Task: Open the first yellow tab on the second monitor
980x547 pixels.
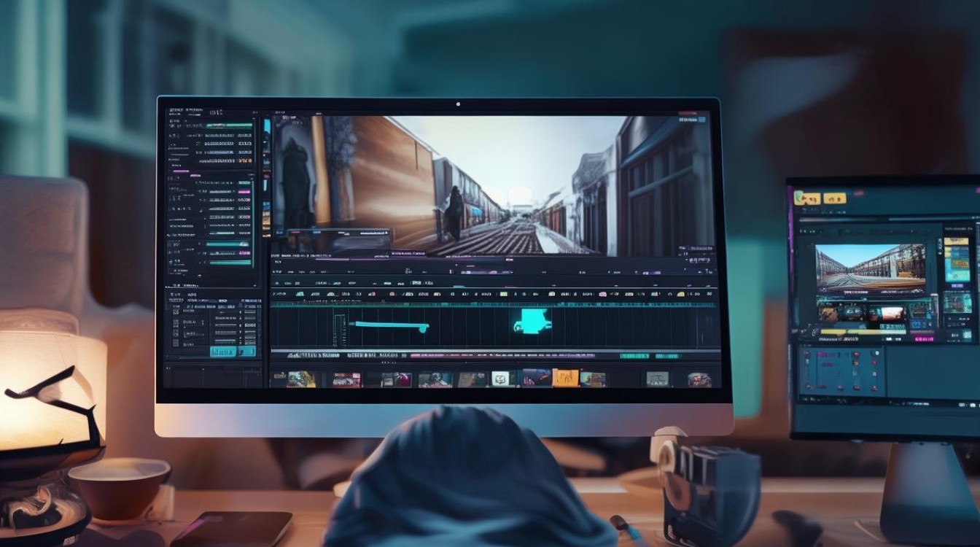Action: coord(806,197)
